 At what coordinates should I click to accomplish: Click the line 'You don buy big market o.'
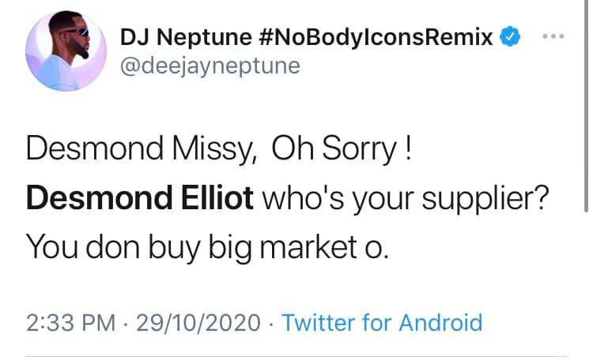coord(207,248)
